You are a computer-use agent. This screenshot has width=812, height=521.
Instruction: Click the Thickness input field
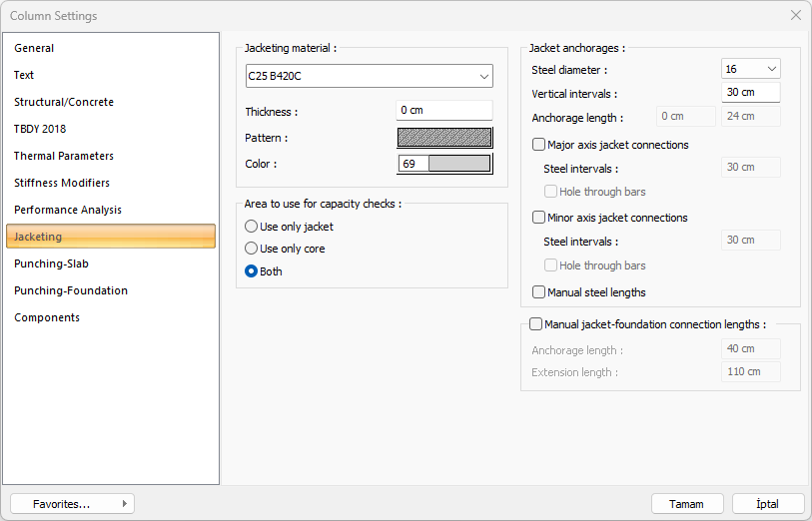click(444, 111)
